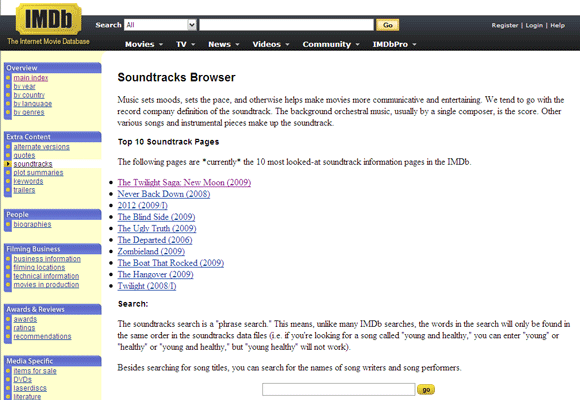This screenshot has height=400, width=580.
Task: Click the yellow bullet beside trailers
Action: click(x=8, y=190)
